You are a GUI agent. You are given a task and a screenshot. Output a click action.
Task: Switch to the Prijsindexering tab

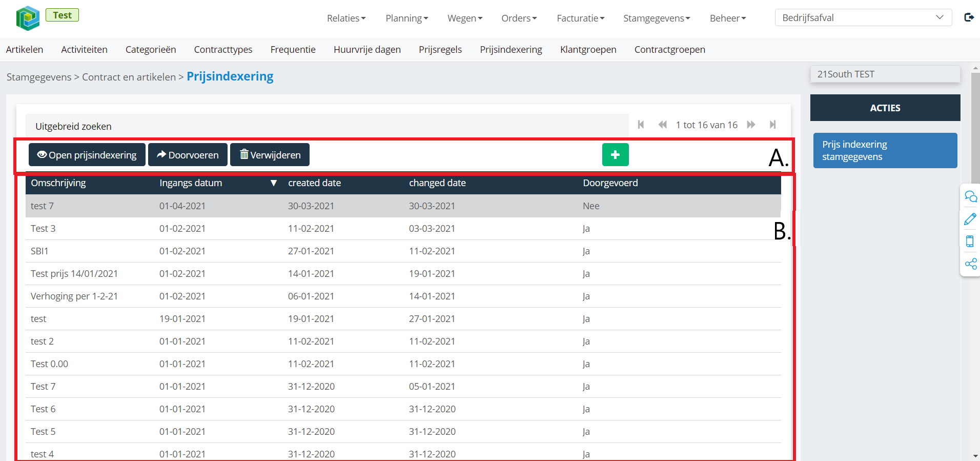coord(511,49)
